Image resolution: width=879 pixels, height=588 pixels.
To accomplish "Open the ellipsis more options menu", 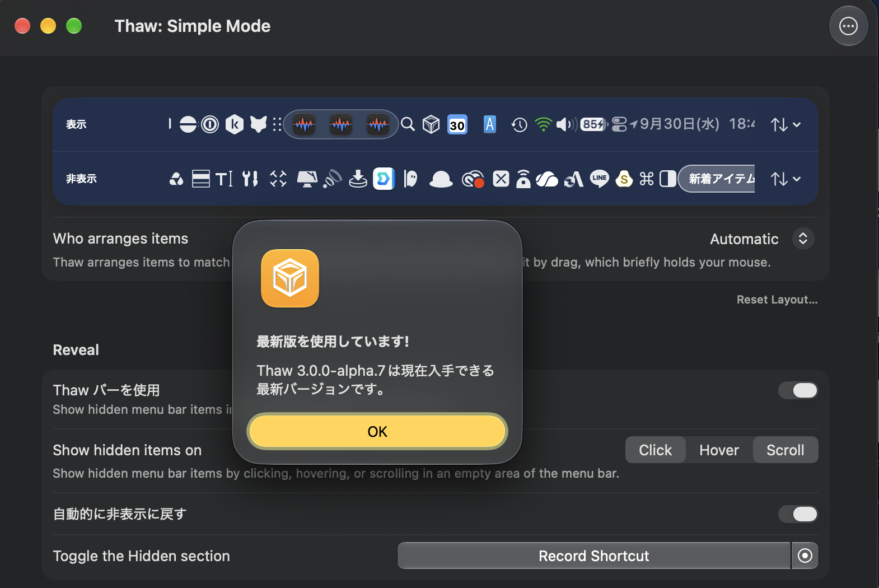I will pyautogui.click(x=848, y=26).
